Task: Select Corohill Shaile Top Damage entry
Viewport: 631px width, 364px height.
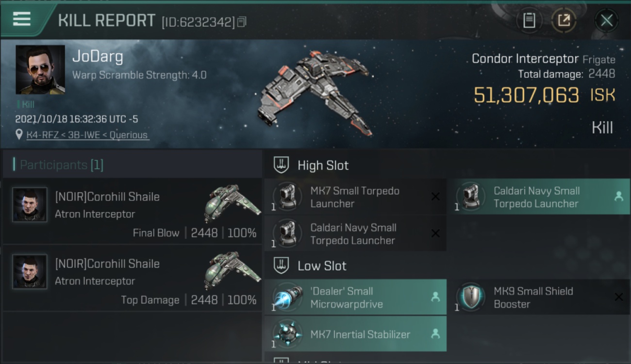Action: coord(132,278)
